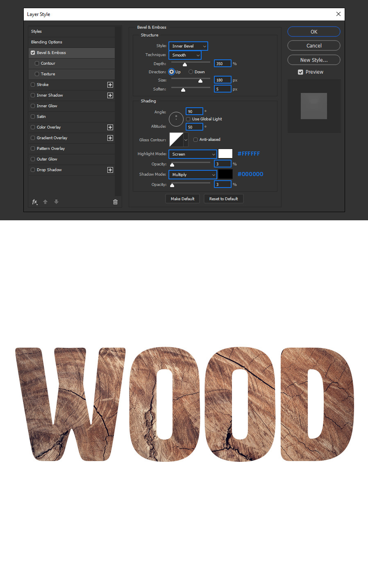
Task: Move effect up with arrow icon
Action: click(45, 202)
